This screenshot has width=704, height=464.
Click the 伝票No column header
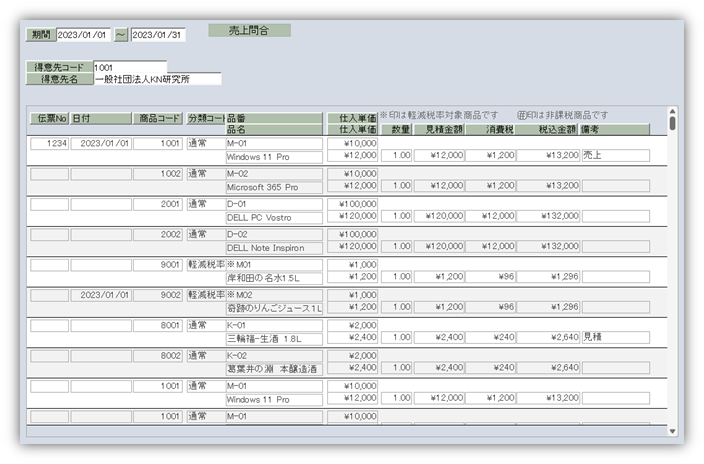click(49, 118)
